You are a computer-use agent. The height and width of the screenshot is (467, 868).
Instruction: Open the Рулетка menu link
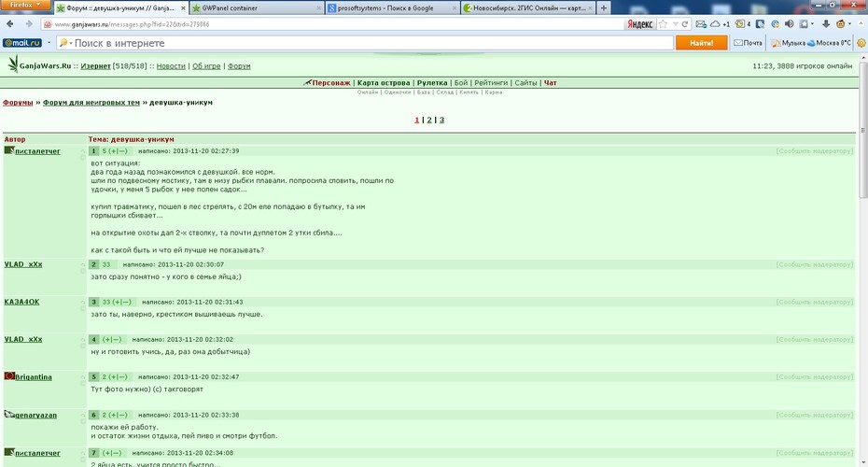point(432,82)
